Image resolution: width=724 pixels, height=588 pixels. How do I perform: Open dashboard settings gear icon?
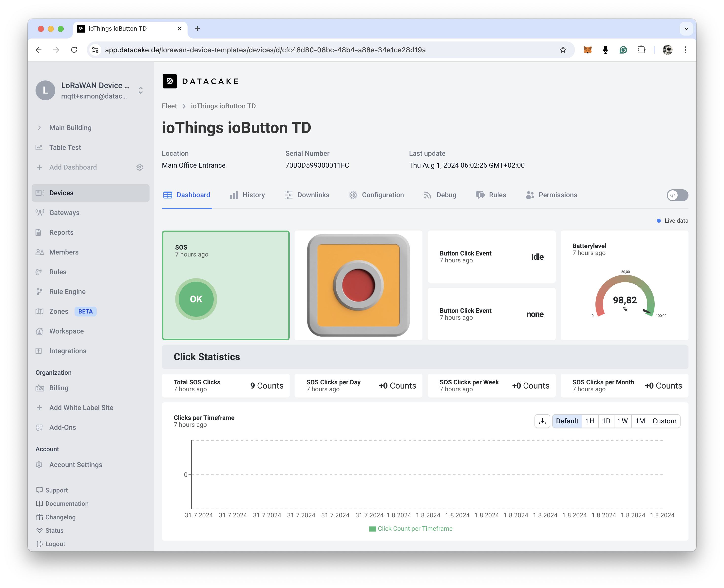click(139, 167)
